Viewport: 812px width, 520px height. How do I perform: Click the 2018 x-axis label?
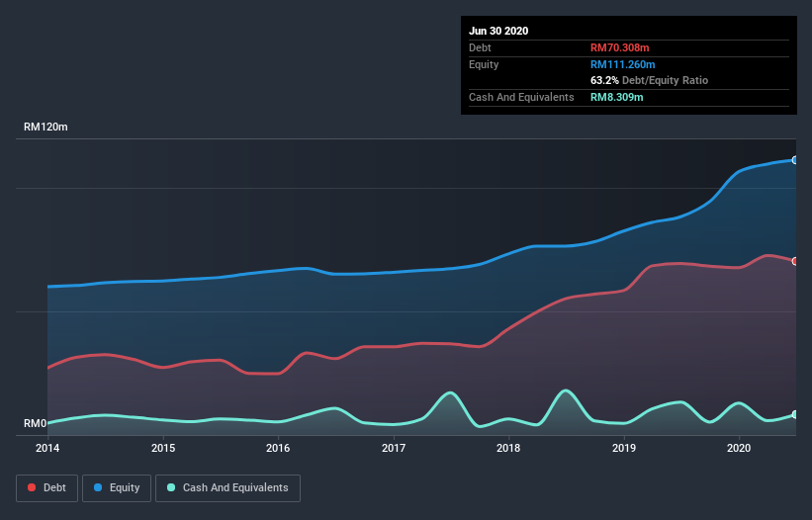(x=508, y=448)
